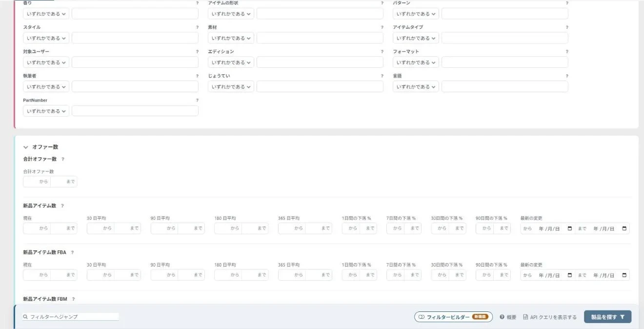Open いずれかである dropdown for エディション

coord(231,62)
